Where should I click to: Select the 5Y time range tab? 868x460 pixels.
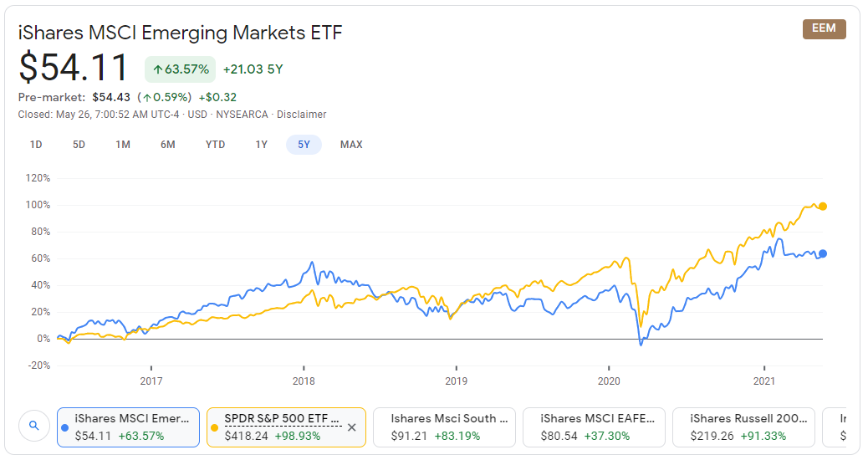pos(304,145)
